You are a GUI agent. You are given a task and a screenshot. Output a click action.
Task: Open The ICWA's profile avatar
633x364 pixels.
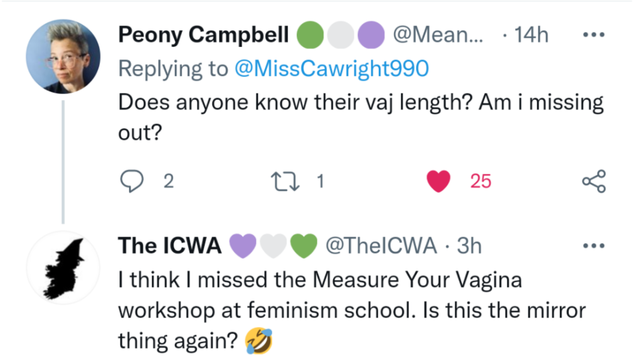point(63,267)
